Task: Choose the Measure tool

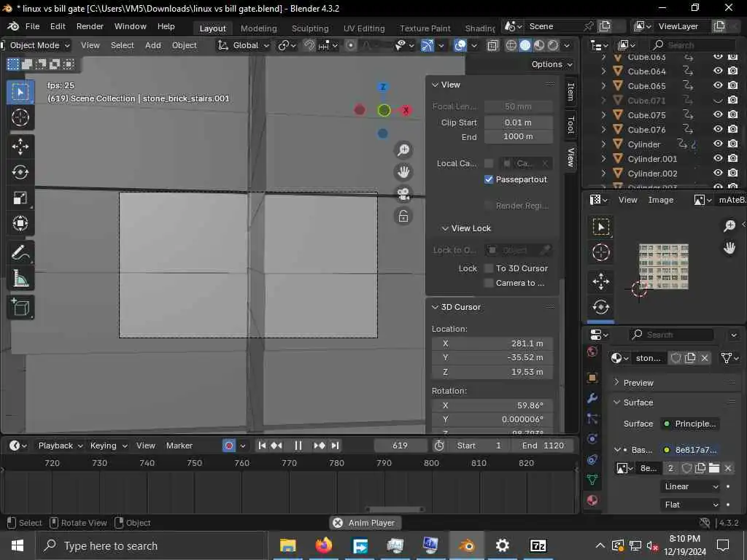Action: tap(20, 278)
